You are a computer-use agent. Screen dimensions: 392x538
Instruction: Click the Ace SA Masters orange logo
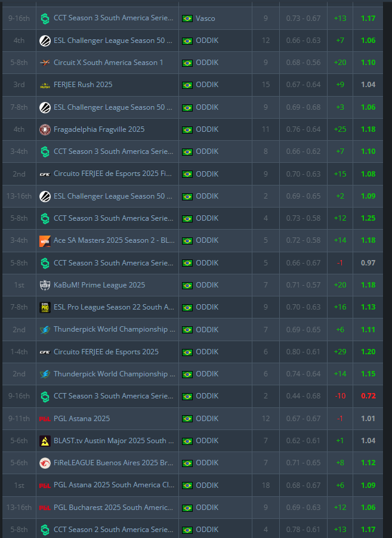pyautogui.click(x=45, y=241)
